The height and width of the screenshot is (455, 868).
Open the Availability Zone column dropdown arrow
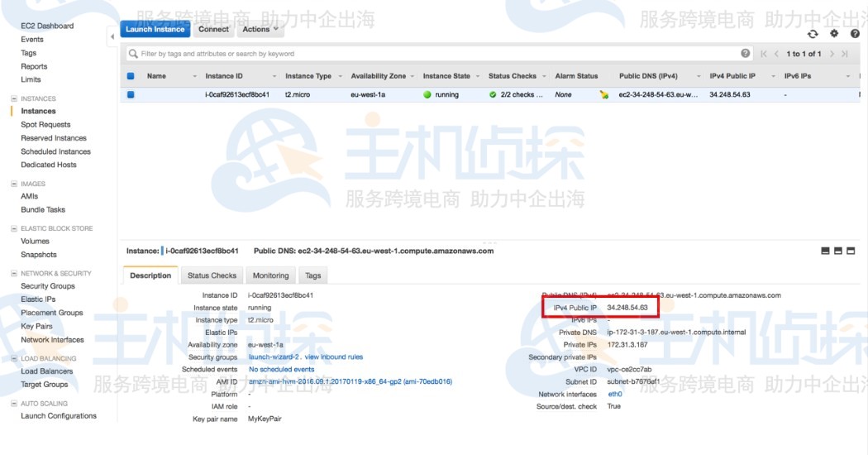[x=413, y=76]
